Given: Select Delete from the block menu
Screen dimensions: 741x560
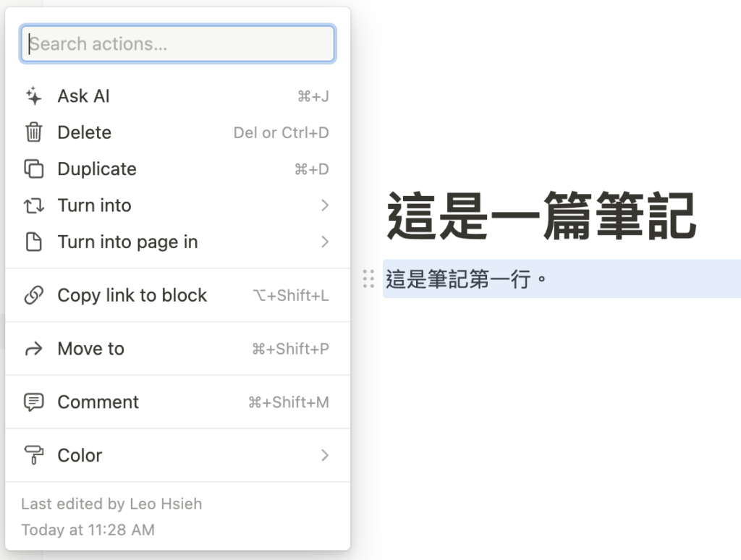Looking at the screenshot, I should point(84,132).
